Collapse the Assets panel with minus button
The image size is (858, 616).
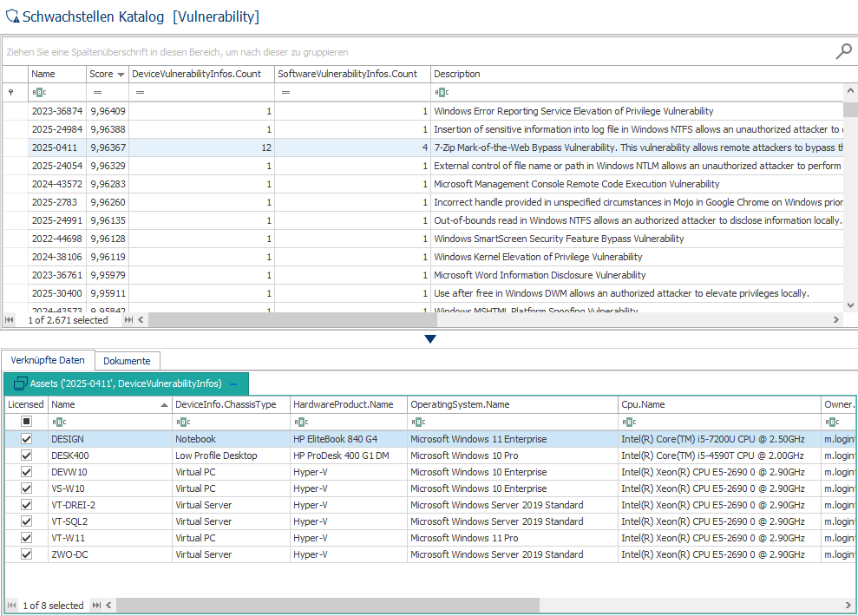click(233, 383)
